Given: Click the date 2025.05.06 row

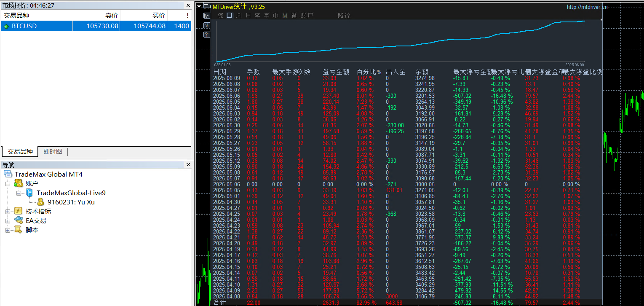Looking at the screenshot, I should pos(227,184).
